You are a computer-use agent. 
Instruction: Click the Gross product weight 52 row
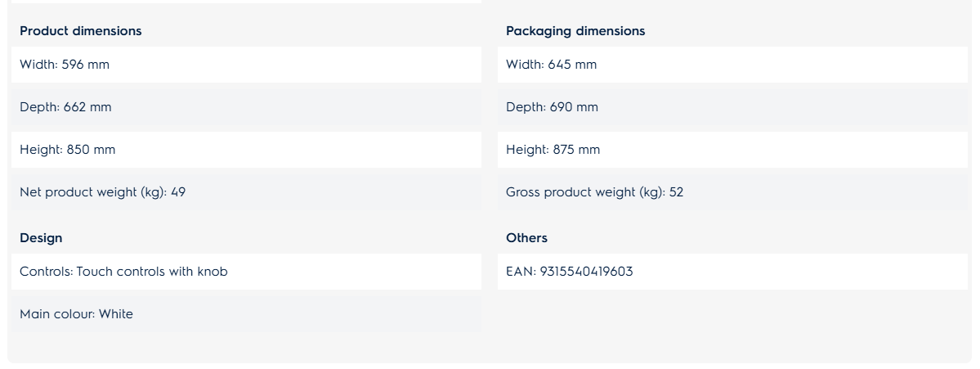point(732,192)
